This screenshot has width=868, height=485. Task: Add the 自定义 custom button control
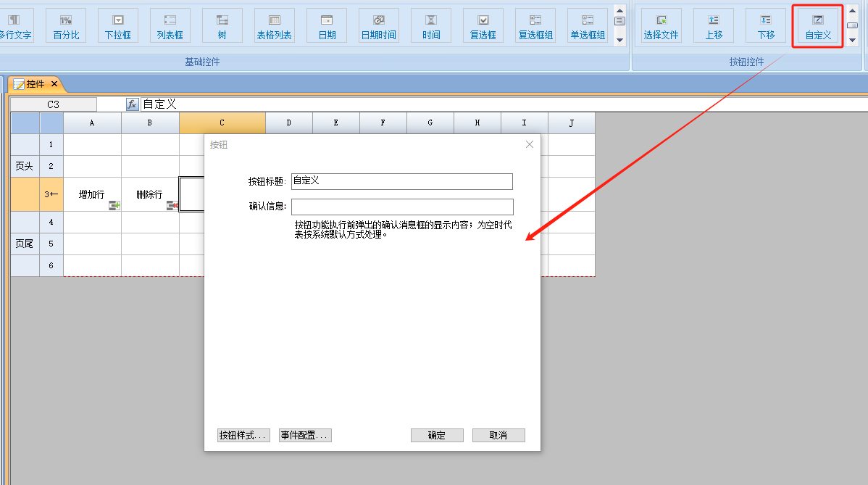pos(818,26)
